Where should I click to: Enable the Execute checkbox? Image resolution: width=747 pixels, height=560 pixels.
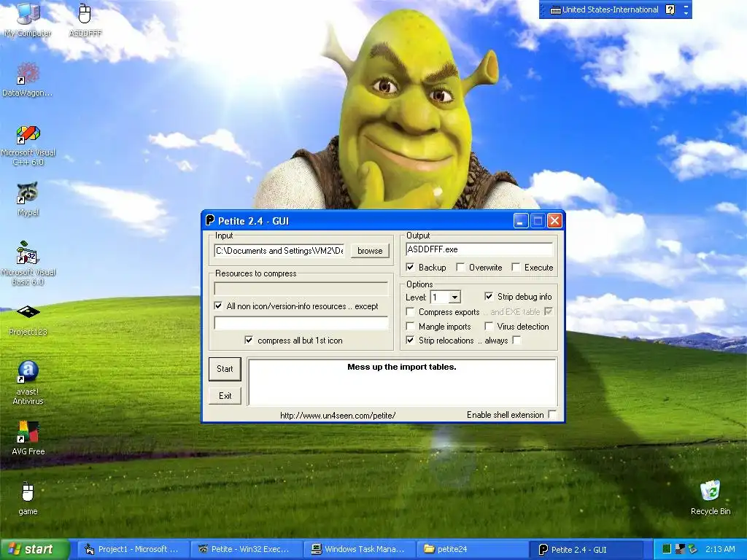(516, 267)
